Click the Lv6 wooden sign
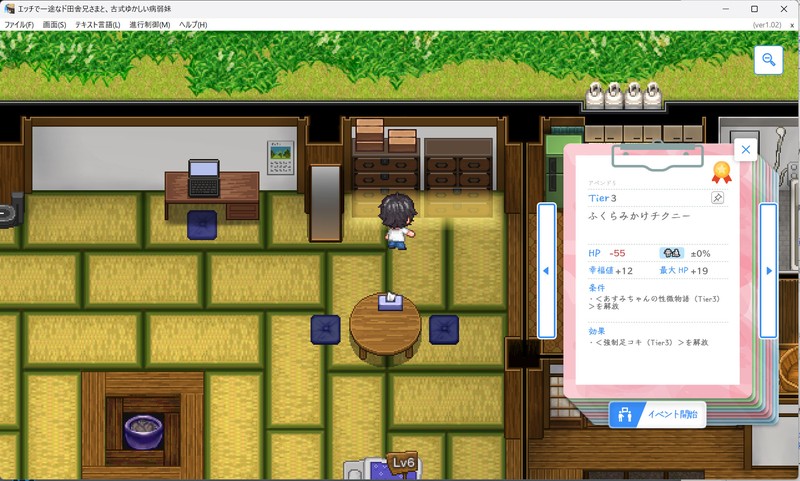 (x=403, y=463)
